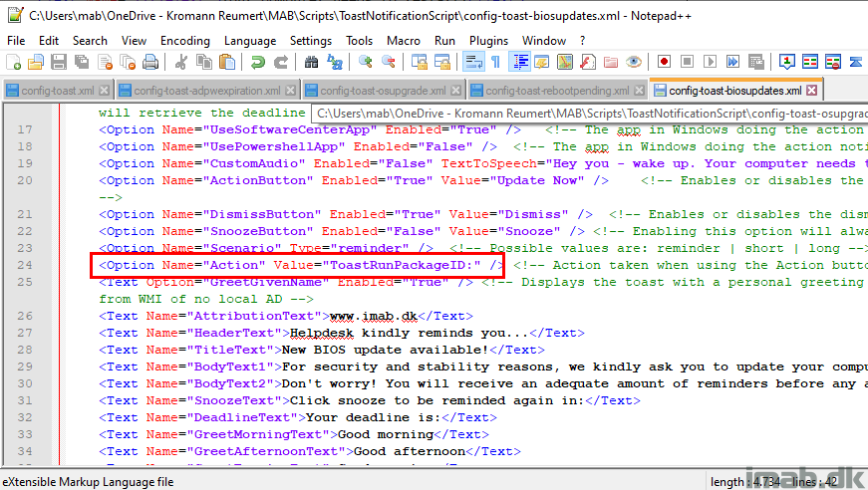Open the ? help menu
Viewport: 868px width, 490px height.
pos(582,41)
